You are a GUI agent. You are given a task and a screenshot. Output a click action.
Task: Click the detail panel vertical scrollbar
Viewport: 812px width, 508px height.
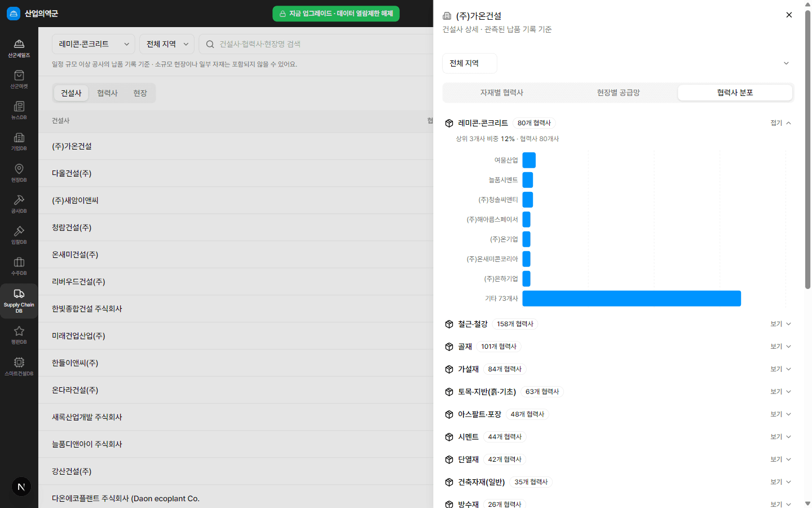pyautogui.click(x=807, y=150)
